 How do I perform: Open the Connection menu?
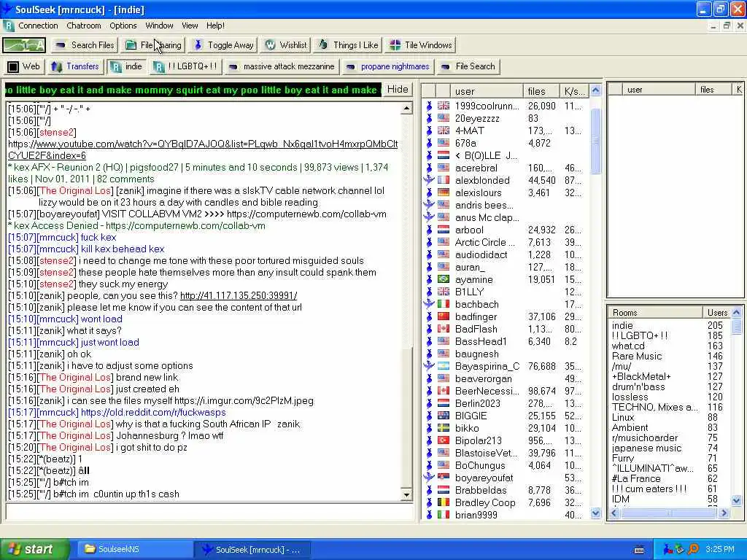click(38, 26)
